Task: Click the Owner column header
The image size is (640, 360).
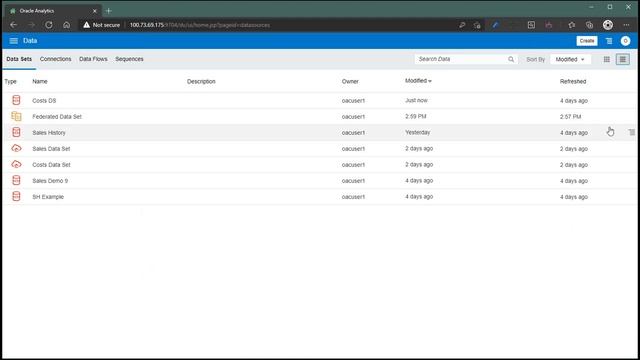Action: click(x=350, y=81)
